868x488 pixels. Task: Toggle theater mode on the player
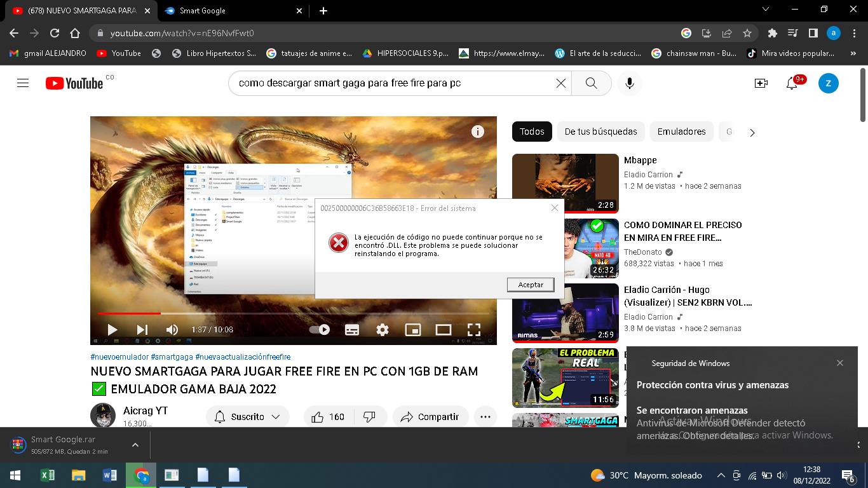pos(443,329)
